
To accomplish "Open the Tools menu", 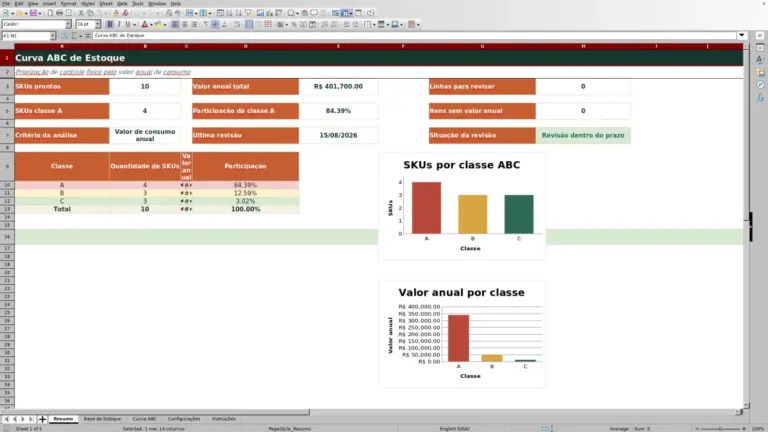I will [x=138, y=3].
